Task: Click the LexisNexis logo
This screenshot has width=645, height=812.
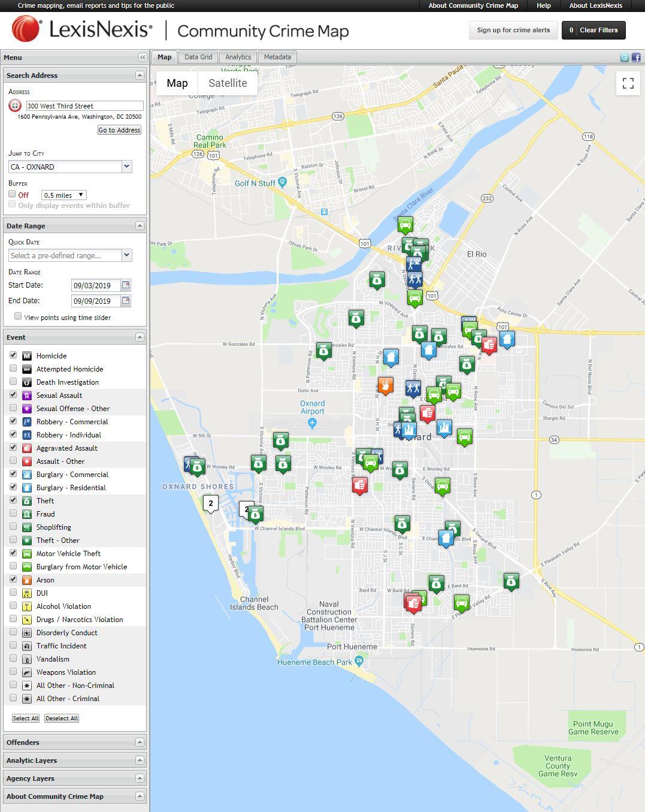Action: tap(82, 29)
